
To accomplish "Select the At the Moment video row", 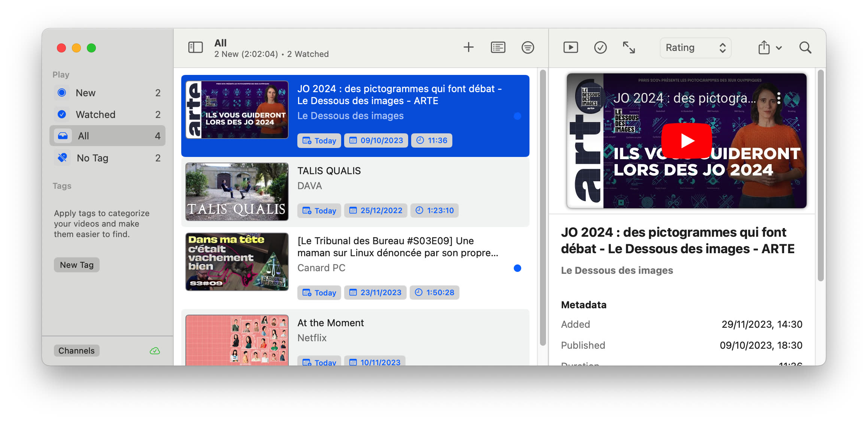I will [x=355, y=337].
